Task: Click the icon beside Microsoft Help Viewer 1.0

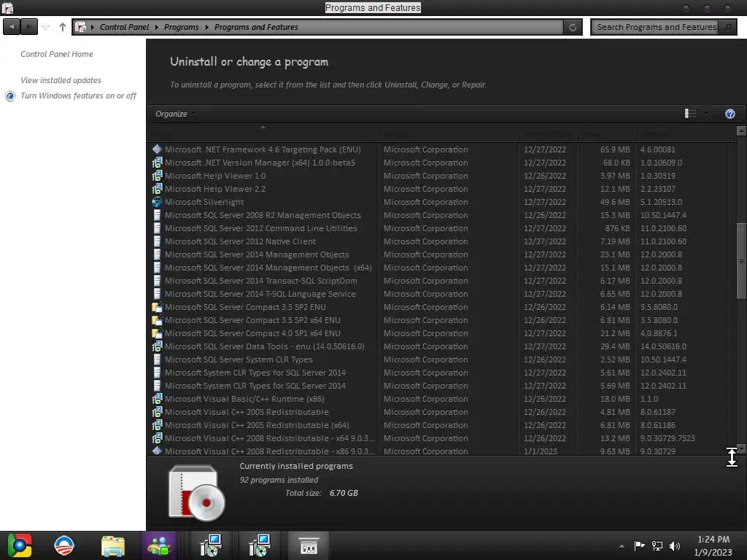Action: coord(158,176)
